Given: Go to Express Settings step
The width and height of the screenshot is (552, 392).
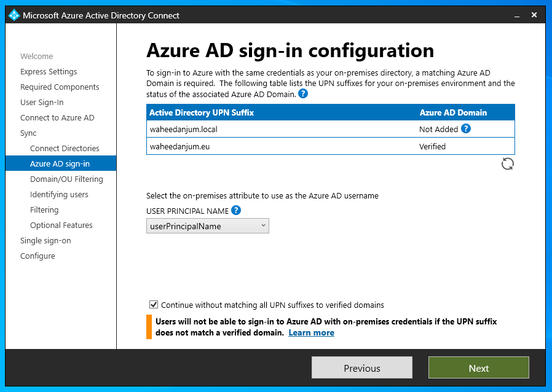Looking at the screenshot, I should coord(49,72).
